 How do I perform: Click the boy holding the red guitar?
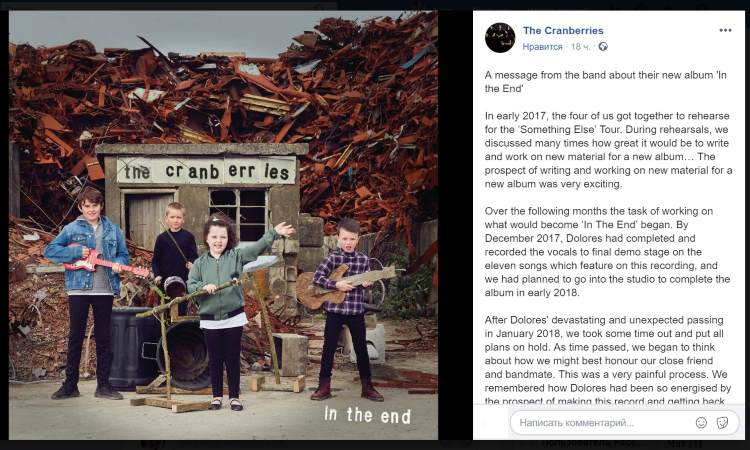(x=89, y=292)
